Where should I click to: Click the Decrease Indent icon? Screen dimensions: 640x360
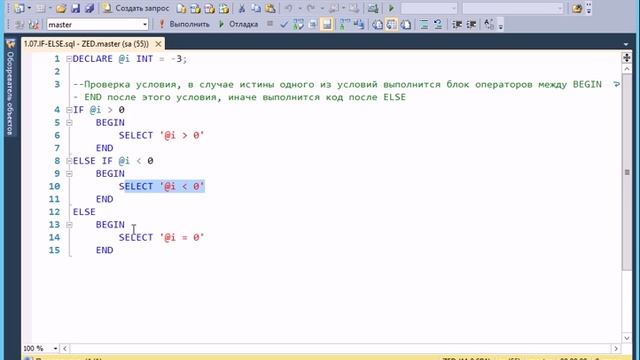pos(457,25)
